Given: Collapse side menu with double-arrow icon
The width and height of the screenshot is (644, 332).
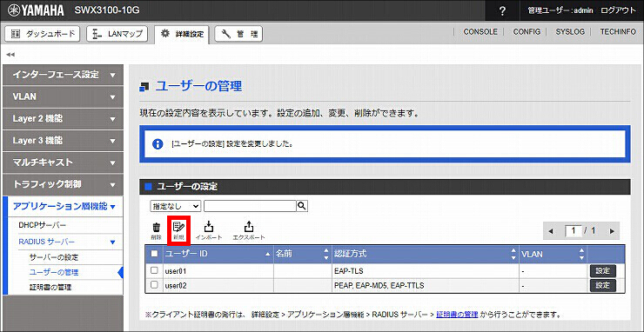Looking at the screenshot, I should coord(10,55).
